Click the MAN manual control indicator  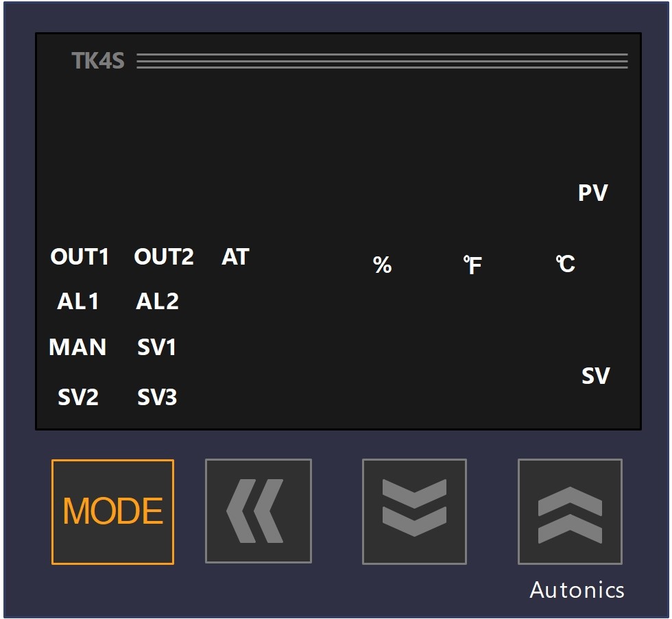tap(77, 347)
